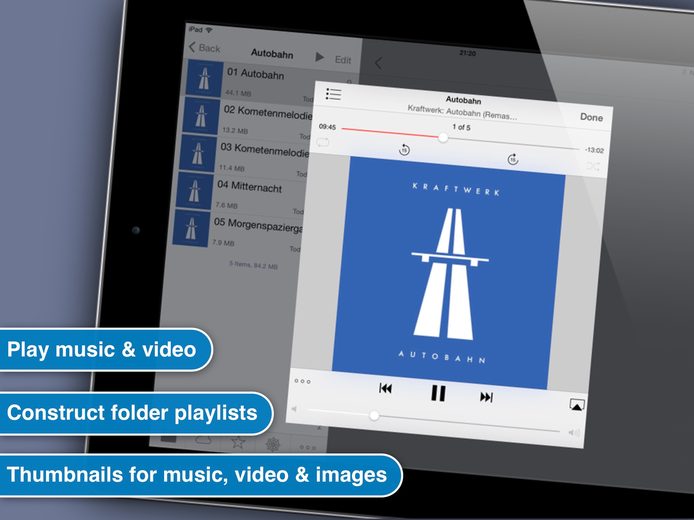Click the Kraftwerk Autobahn album artwork
The height and width of the screenshot is (520, 694).
pos(448,273)
